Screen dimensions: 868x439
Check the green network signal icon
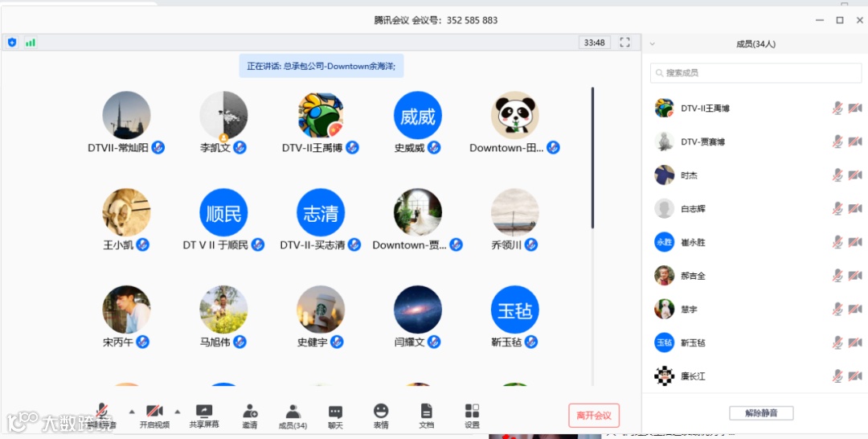tap(31, 42)
